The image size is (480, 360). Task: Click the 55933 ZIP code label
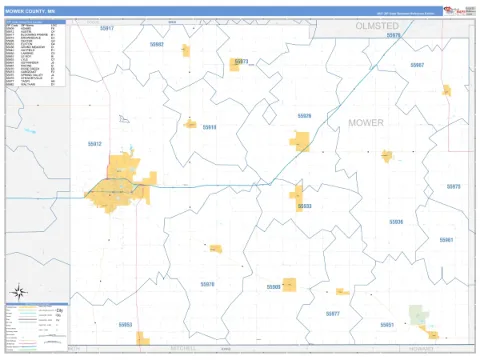click(x=305, y=206)
